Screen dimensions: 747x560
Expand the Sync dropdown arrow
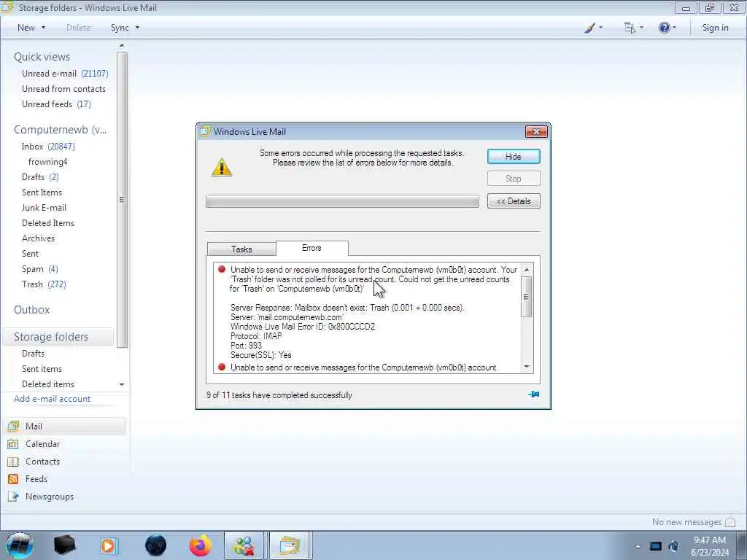point(137,28)
